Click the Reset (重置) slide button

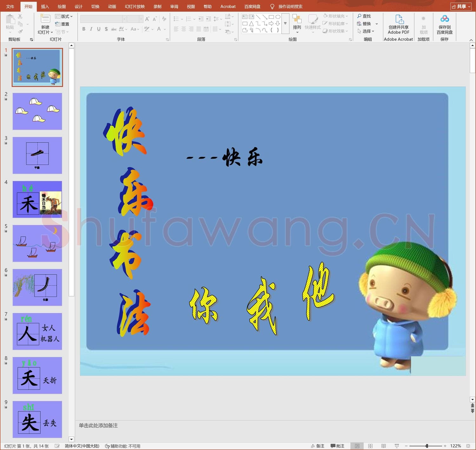(62, 24)
